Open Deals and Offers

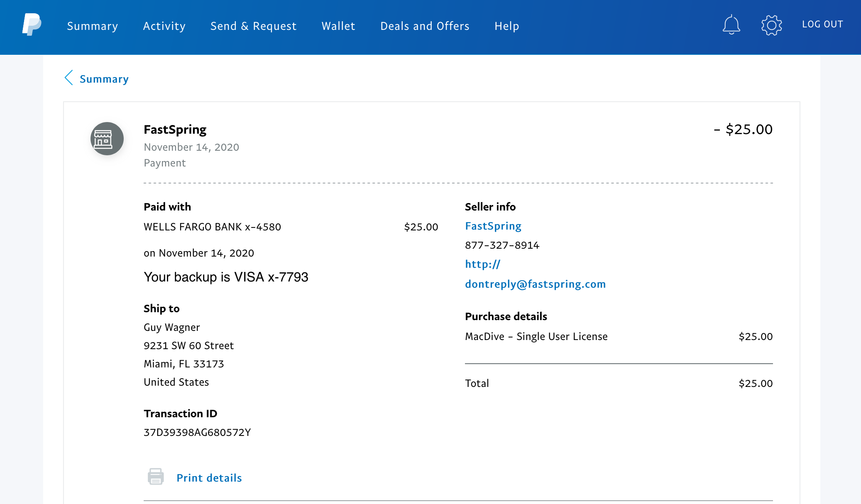(x=425, y=26)
